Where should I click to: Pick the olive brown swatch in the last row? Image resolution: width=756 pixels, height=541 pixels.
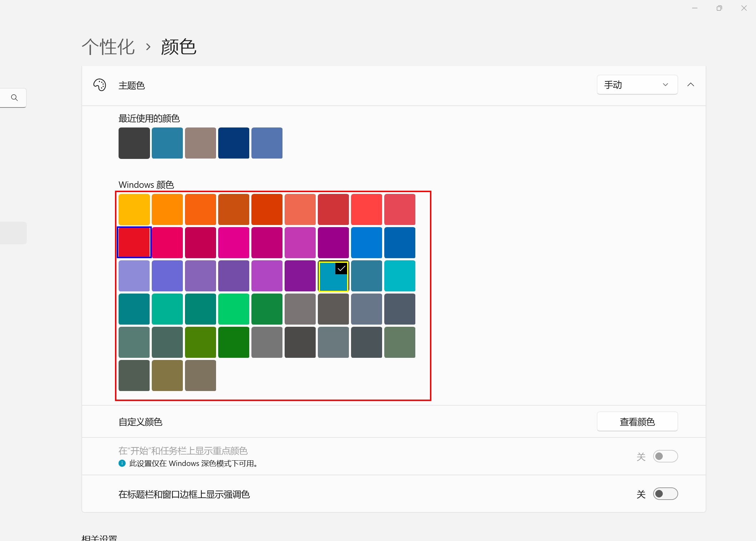[167, 375]
